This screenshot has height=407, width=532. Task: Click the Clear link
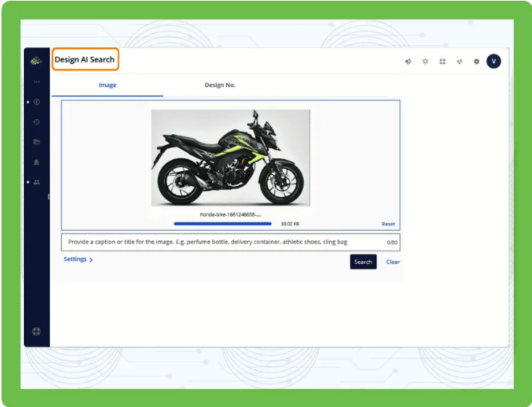(x=393, y=262)
